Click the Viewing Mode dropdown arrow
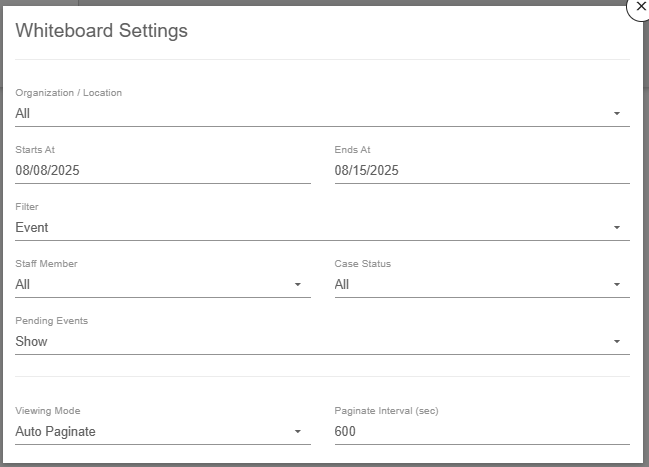This screenshot has height=467, width=649. pyautogui.click(x=297, y=432)
